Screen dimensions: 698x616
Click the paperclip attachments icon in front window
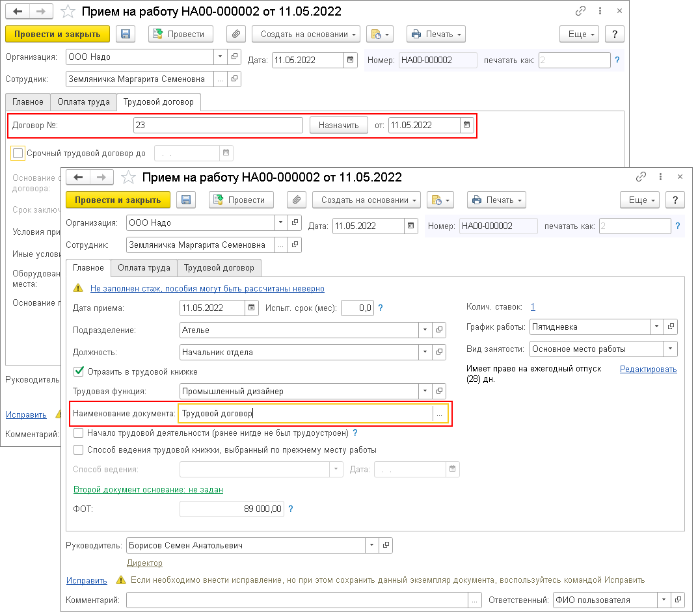point(296,200)
